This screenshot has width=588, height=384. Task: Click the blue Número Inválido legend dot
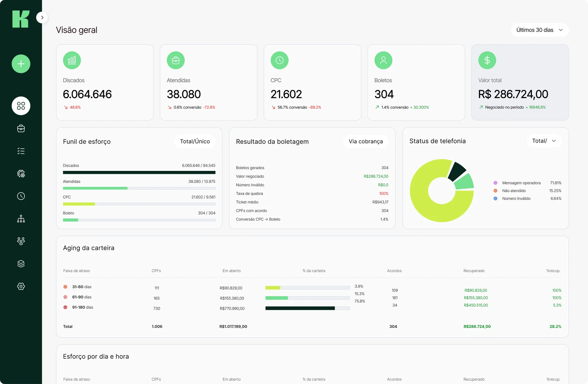(x=495, y=199)
